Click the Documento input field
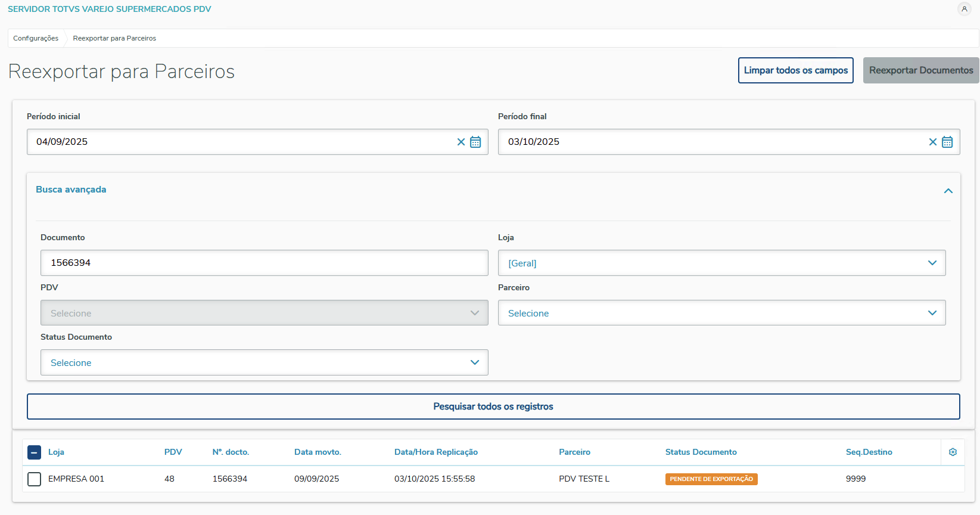Image resolution: width=980 pixels, height=515 pixels. point(264,263)
